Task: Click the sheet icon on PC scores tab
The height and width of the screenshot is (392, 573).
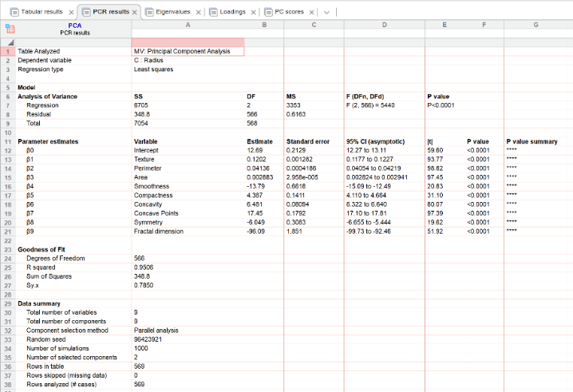Action: [x=268, y=12]
